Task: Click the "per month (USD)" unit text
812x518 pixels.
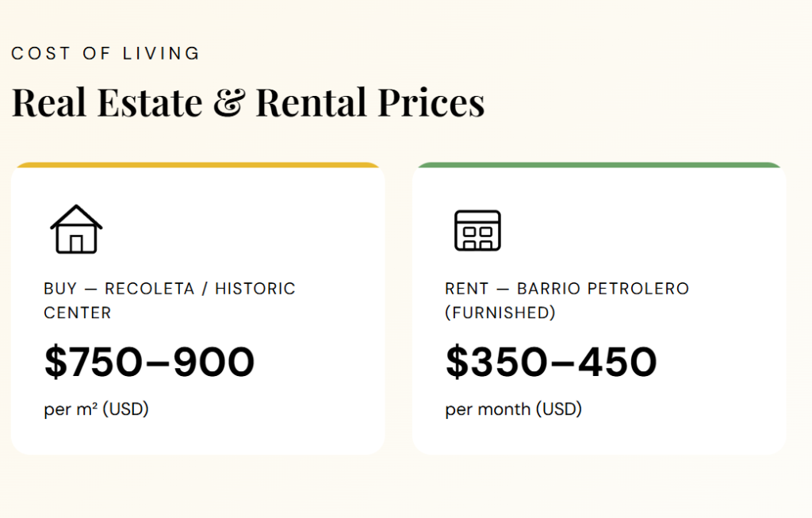Action: (514, 409)
